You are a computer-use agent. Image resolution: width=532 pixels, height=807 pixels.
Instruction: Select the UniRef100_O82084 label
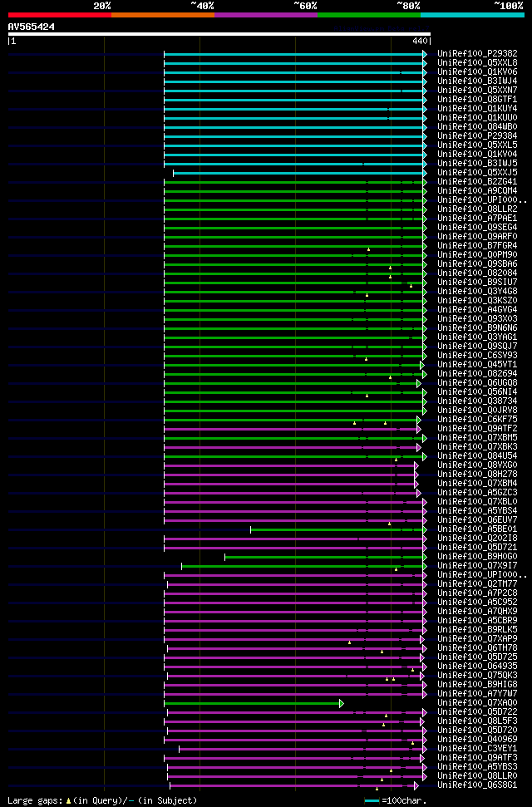click(x=477, y=273)
